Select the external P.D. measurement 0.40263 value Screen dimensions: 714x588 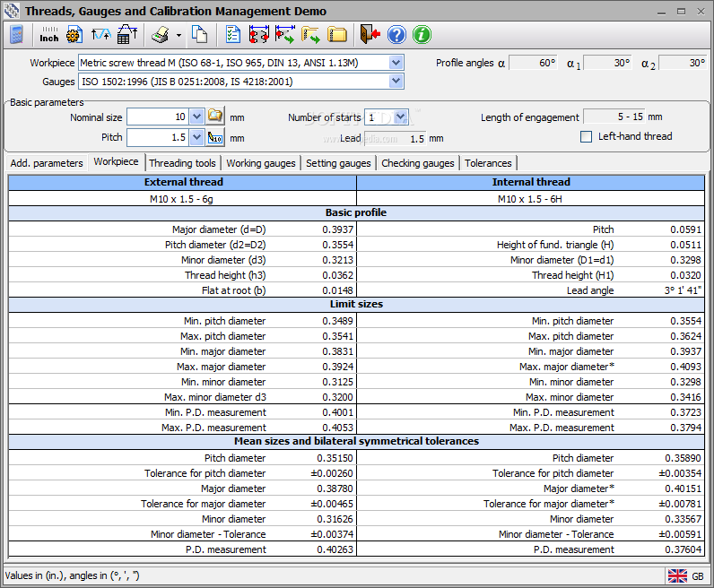pos(335,549)
